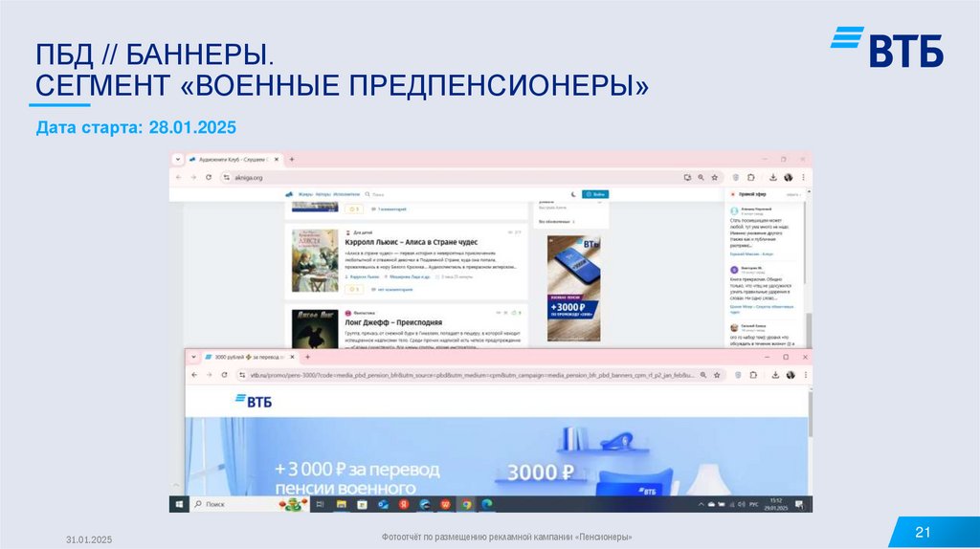Open site info icon beside akniga.org address

[226, 177]
